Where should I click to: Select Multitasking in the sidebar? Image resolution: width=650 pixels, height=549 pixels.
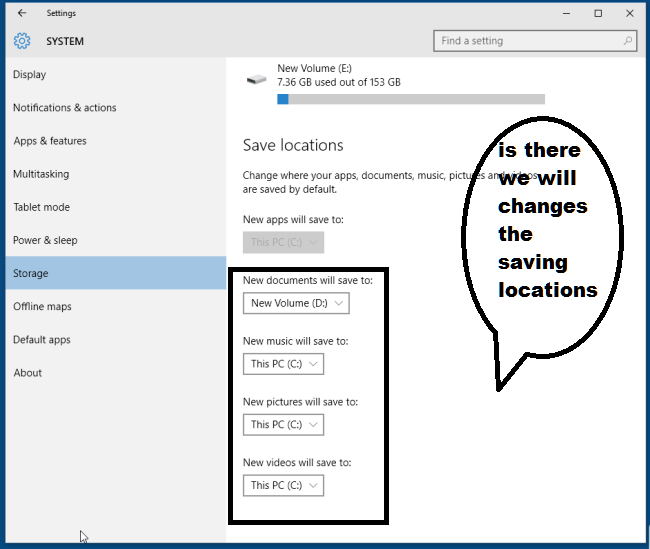(116, 174)
